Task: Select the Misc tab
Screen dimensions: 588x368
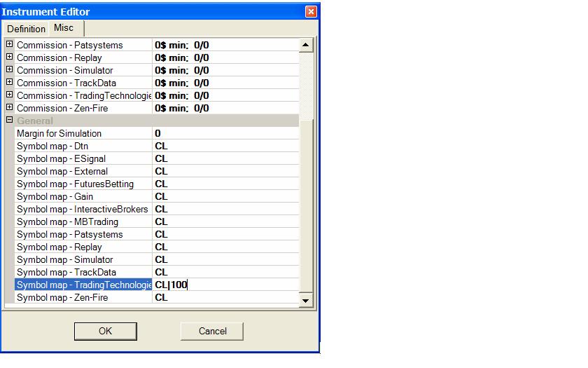Action: pyautogui.click(x=64, y=28)
